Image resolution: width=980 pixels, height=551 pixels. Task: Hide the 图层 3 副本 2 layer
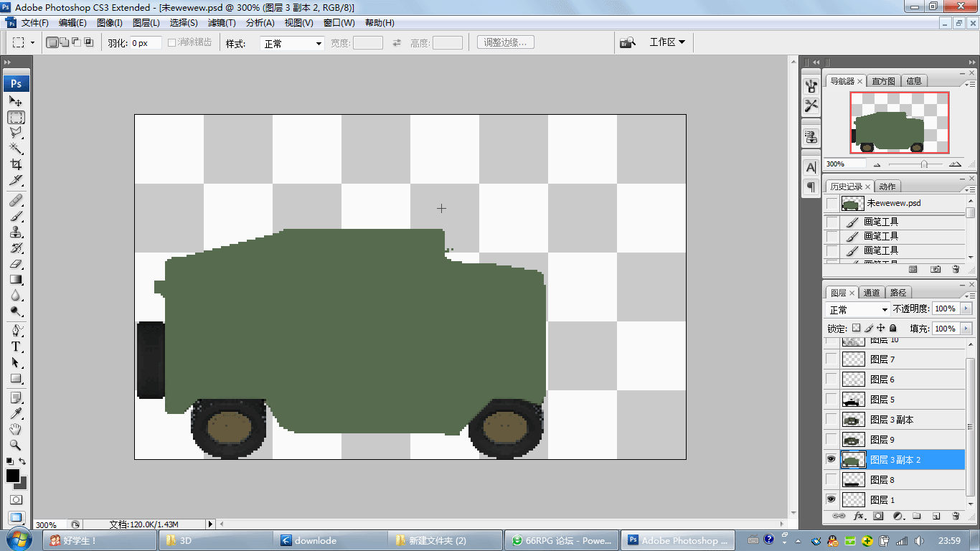point(831,459)
